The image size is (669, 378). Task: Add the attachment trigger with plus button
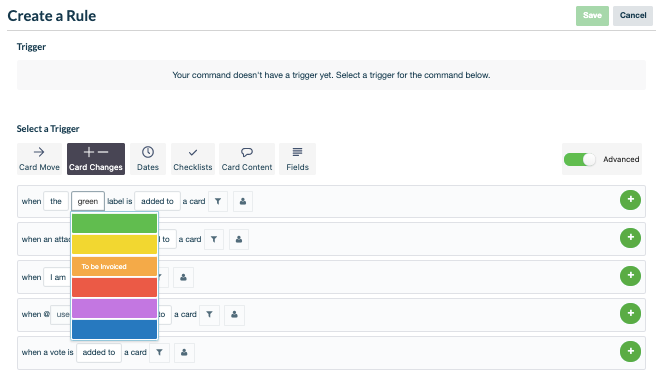click(630, 238)
